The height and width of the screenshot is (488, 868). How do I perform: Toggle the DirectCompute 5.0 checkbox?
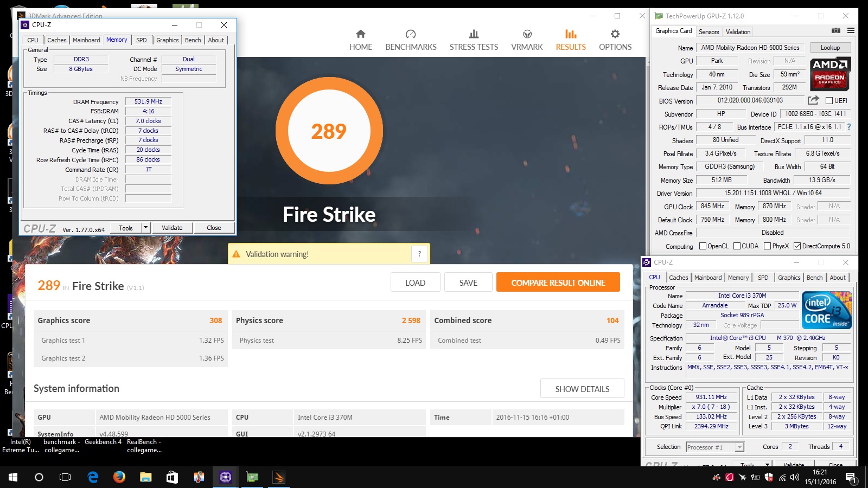[x=797, y=246]
